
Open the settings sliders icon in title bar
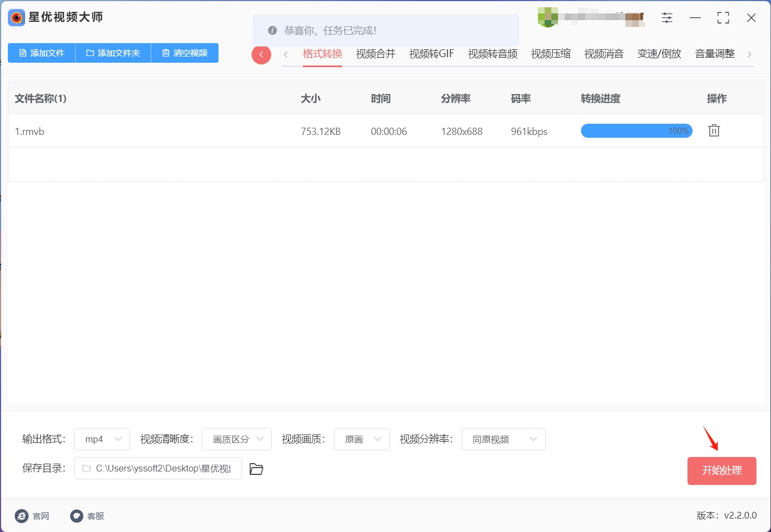pyautogui.click(x=667, y=18)
